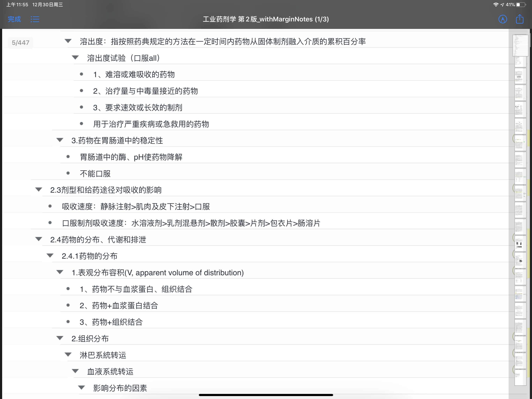Viewport: 532px width, 399px height.
Task: Collapse 2.4.1药物的分布 section
Action: click(x=50, y=256)
